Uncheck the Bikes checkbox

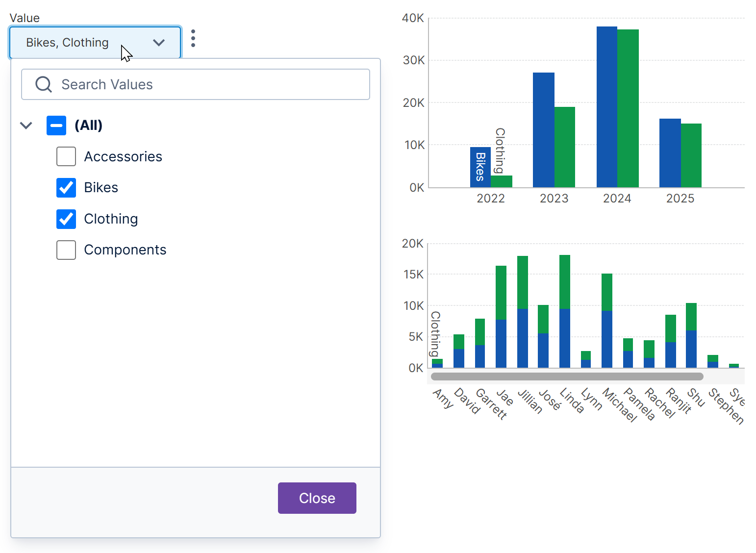coord(66,188)
